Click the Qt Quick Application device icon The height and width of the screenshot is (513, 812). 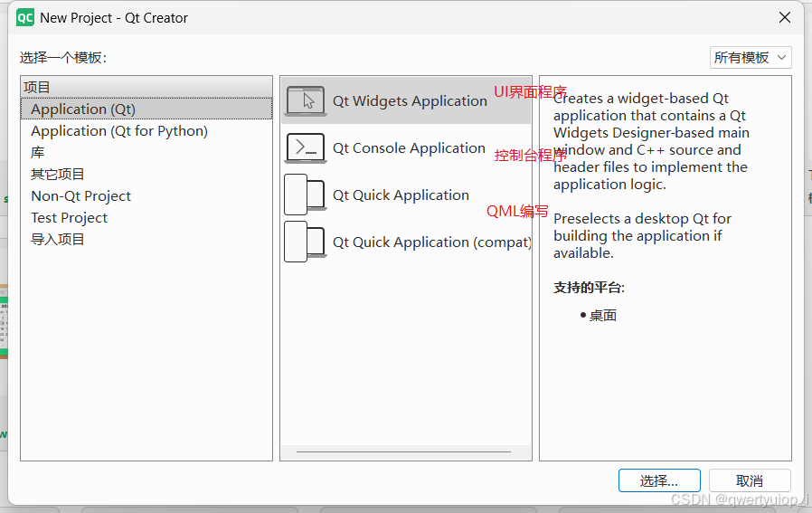[306, 195]
